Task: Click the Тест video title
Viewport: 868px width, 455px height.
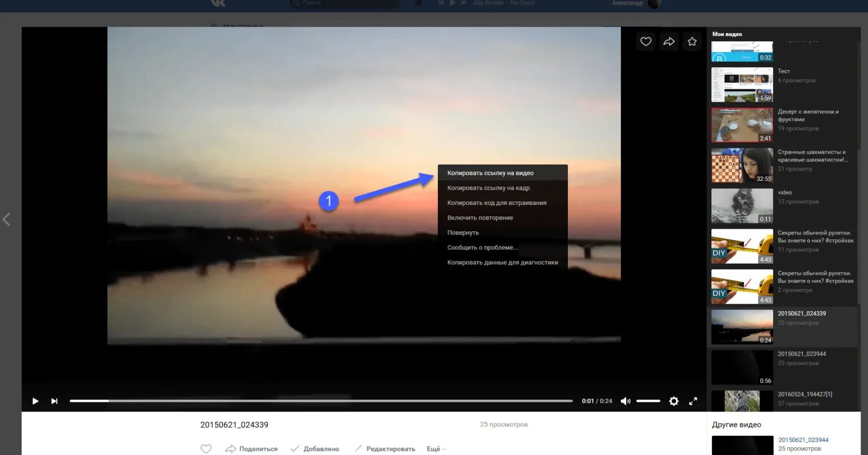Action: (784, 71)
